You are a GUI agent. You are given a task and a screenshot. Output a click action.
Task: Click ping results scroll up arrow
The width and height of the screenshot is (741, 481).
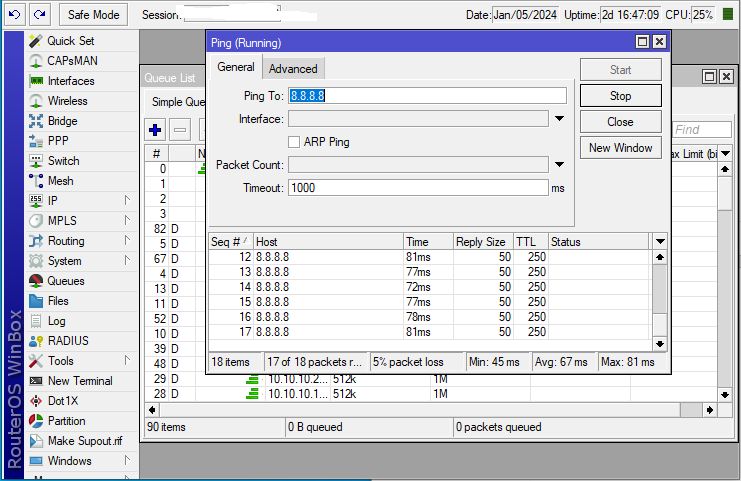click(660, 258)
